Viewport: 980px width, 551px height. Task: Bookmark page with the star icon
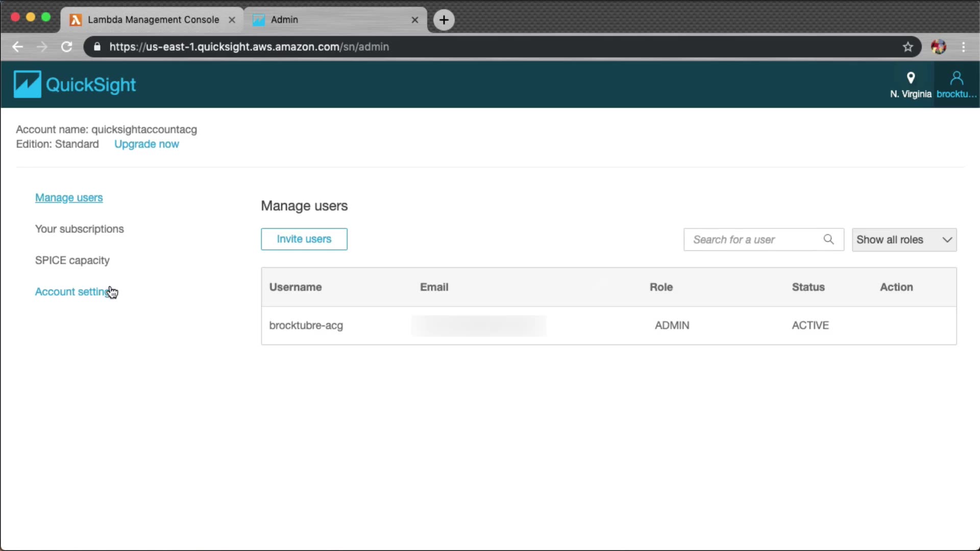pyautogui.click(x=908, y=47)
